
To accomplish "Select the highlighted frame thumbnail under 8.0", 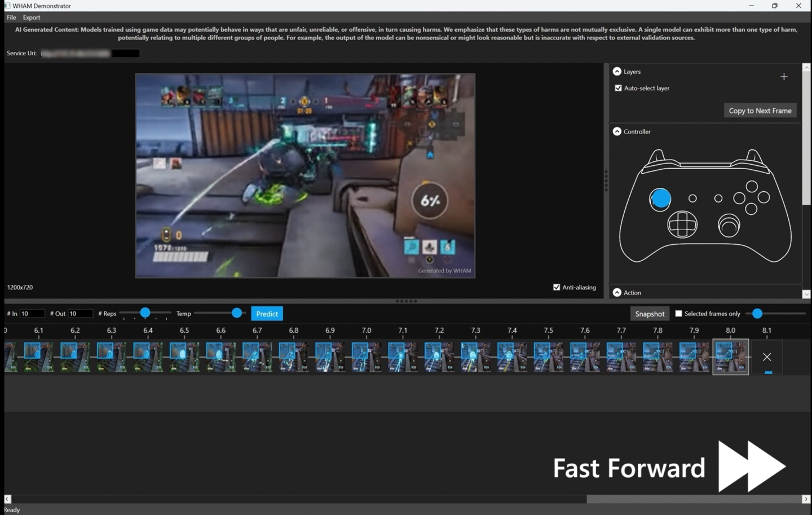I will [x=731, y=356].
